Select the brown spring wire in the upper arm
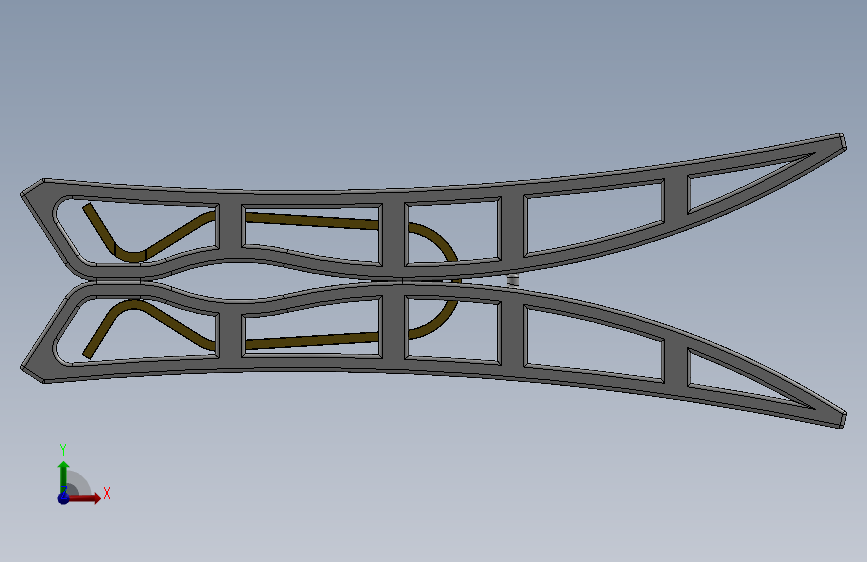Screen dimensions: 867x562 tap(310, 221)
